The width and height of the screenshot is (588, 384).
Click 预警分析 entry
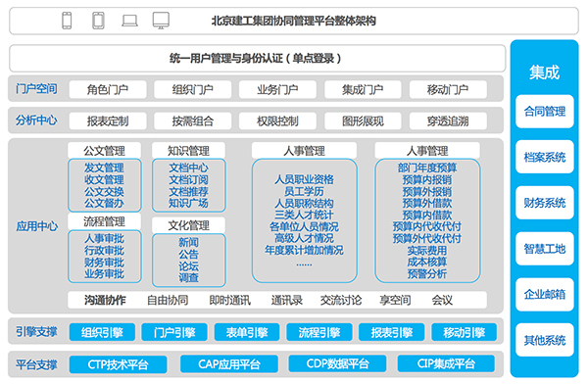(x=427, y=273)
